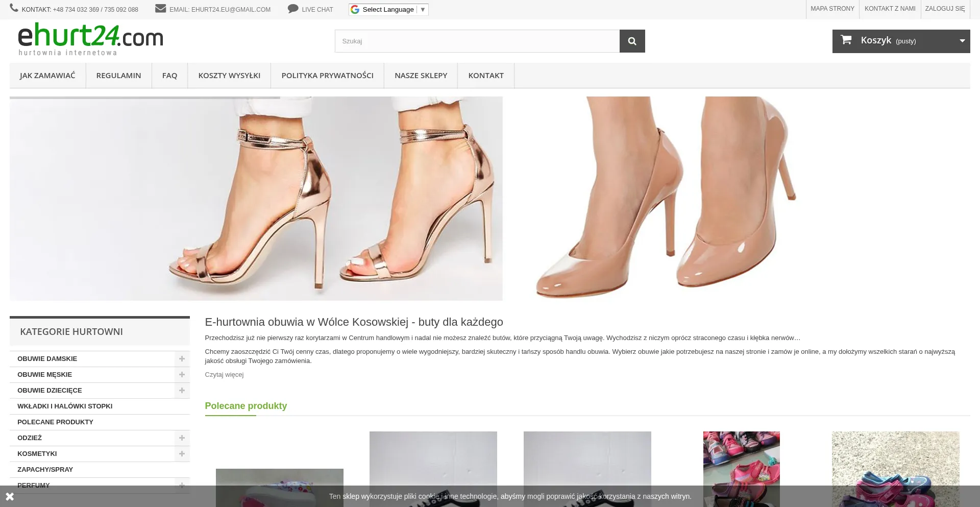Expand the Obuwie Damskie category
This screenshot has height=507, width=980.
pos(182,359)
